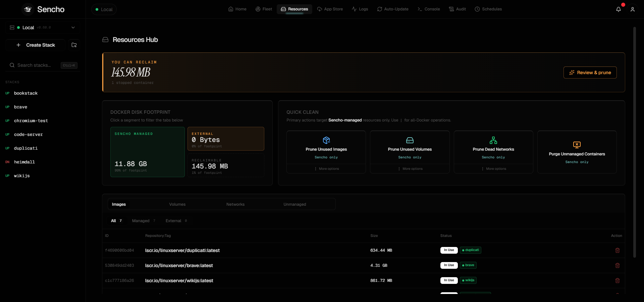Open the user profile icon
The image size is (644, 302).
coord(633,9)
